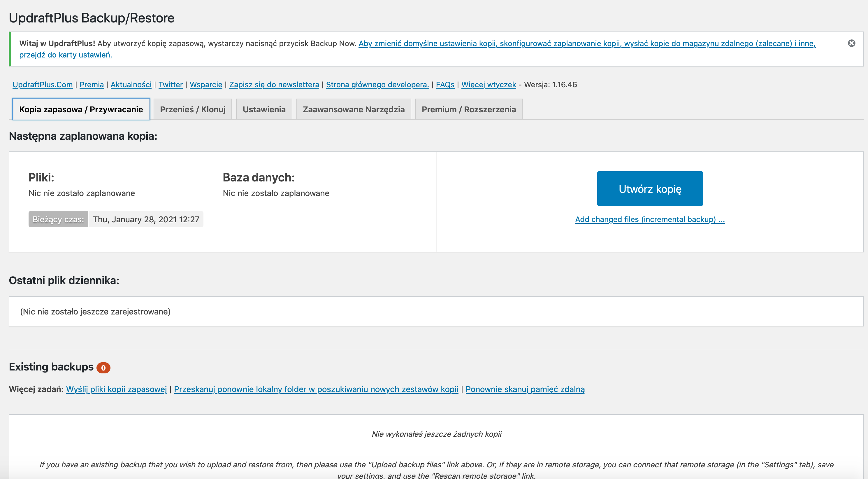This screenshot has width=868, height=479.
Task: Open the FAQs link
Action: click(445, 85)
